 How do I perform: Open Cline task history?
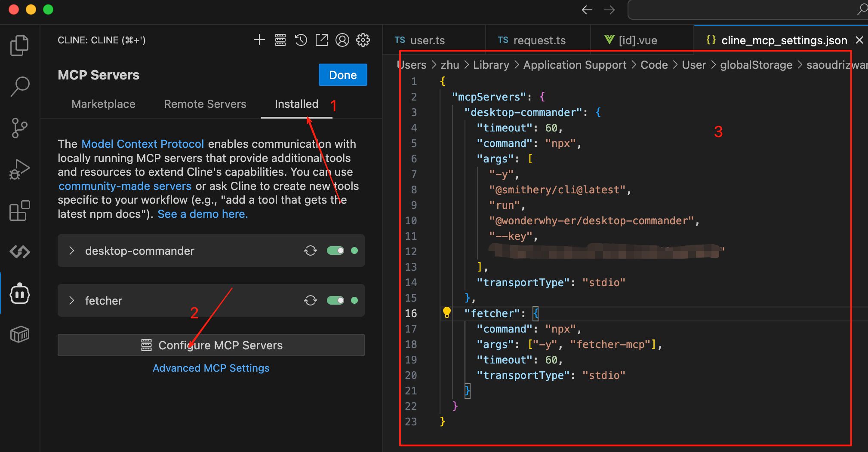pos(301,40)
